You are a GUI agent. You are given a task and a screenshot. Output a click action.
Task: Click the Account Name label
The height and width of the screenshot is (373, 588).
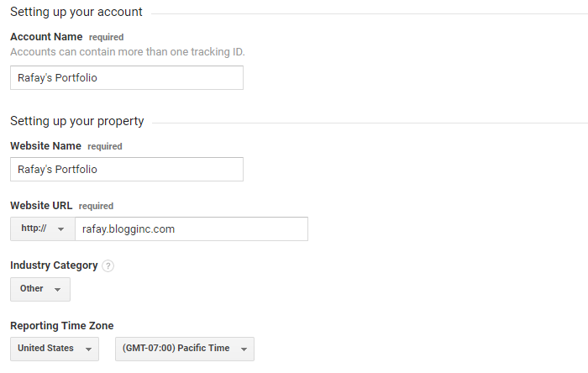point(46,37)
